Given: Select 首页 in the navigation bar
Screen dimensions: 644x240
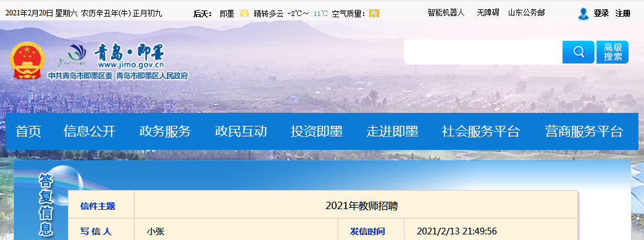Looking at the screenshot, I should coord(28,131).
